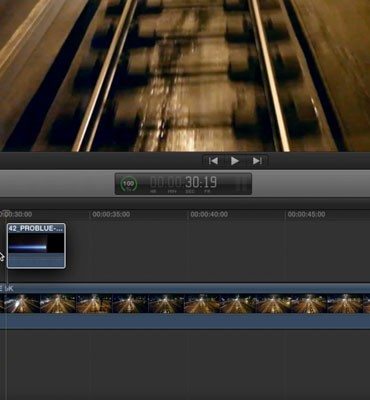Image resolution: width=370 pixels, height=400 pixels.
Task: Go to the previous edit point
Action: [x=213, y=161]
